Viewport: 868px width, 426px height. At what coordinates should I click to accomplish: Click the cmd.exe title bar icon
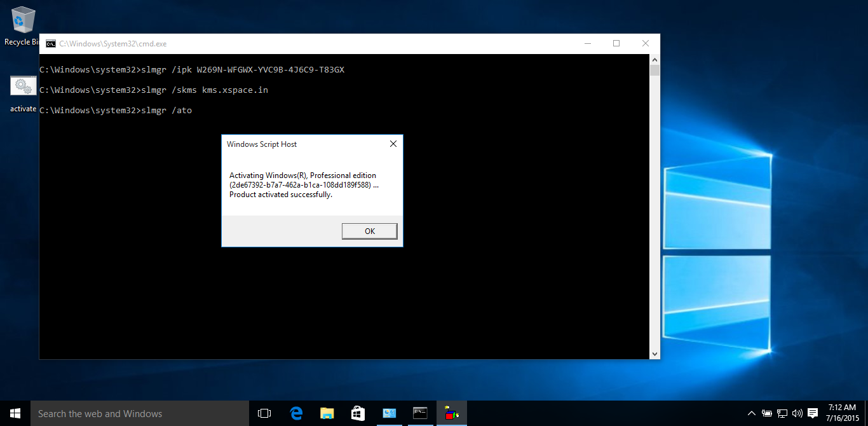(50, 44)
